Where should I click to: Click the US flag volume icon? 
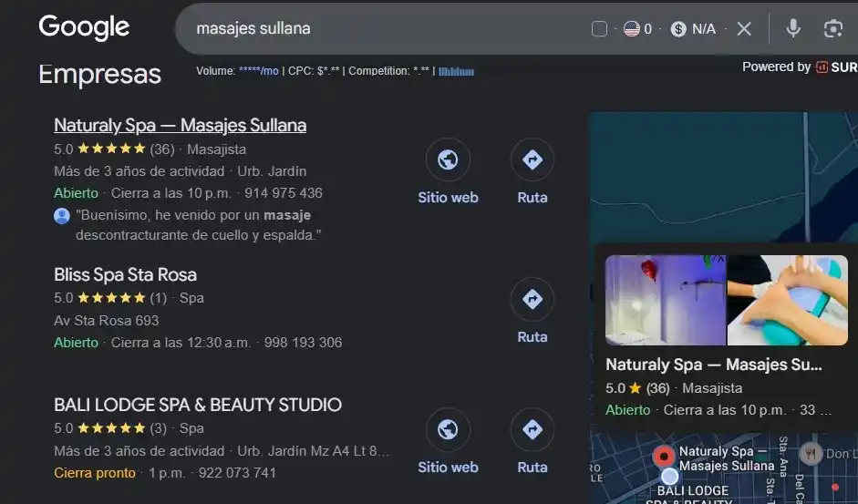pos(632,28)
